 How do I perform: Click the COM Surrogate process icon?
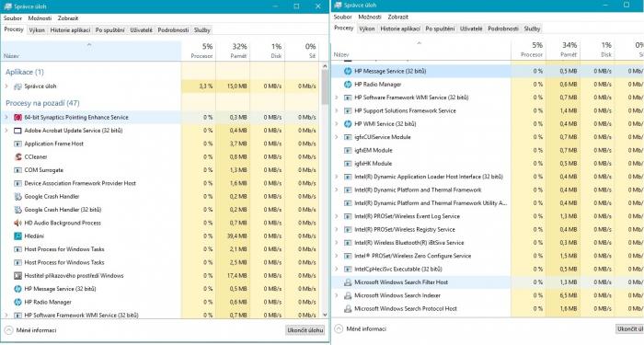pyautogui.click(x=17, y=170)
